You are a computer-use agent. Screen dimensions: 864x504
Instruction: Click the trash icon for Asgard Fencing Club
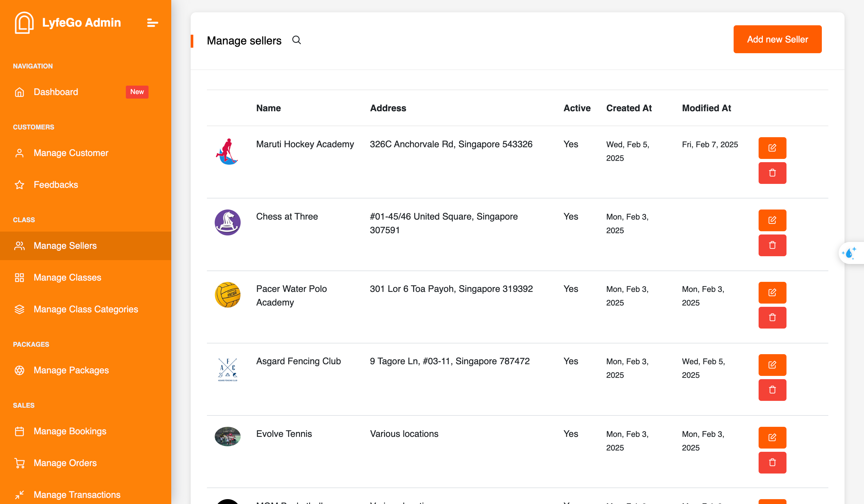772,390
